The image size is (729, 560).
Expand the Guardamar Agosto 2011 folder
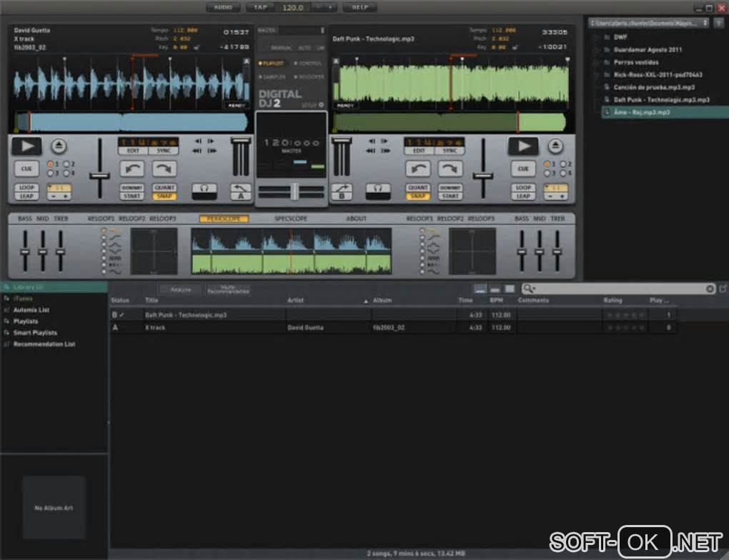pos(597,50)
